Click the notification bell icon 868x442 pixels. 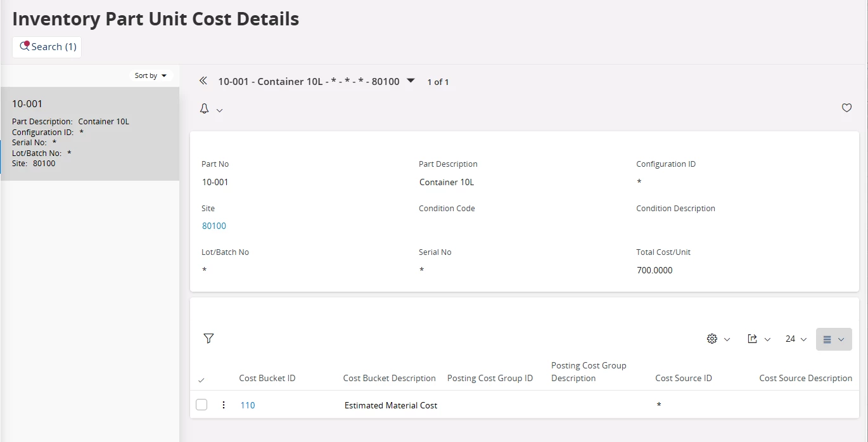click(205, 109)
